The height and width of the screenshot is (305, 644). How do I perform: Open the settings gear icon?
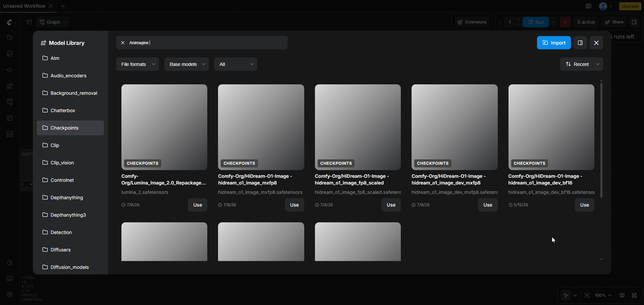[x=10, y=294]
